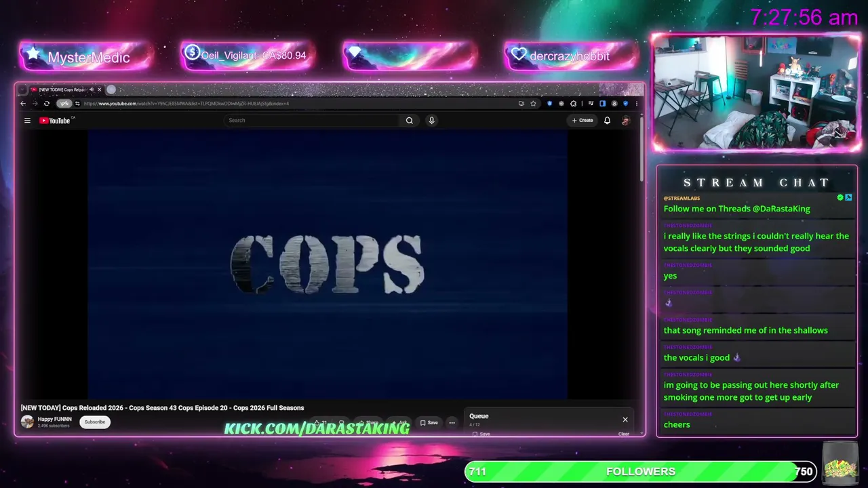Click the "im going to be passing out" message
This screenshot has height=488, width=868.
751,391
